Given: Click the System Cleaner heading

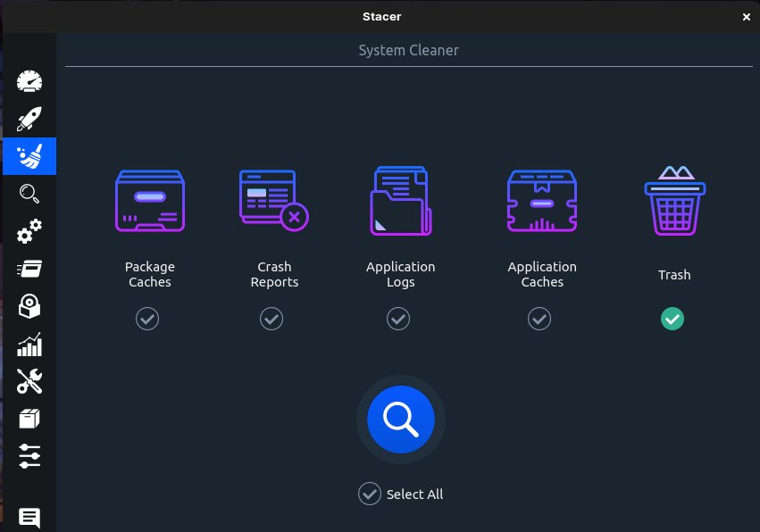Looking at the screenshot, I should coord(409,50).
